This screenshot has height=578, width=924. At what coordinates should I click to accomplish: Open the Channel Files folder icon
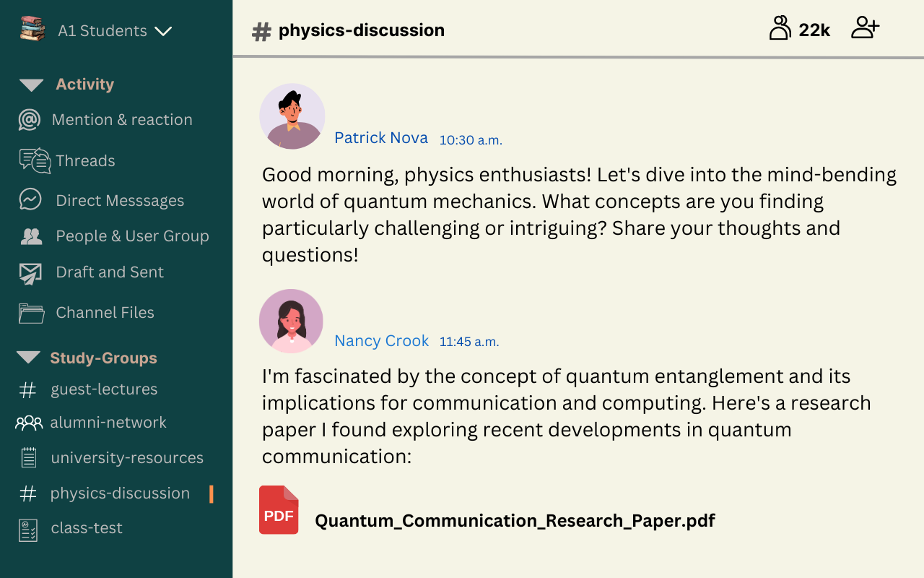(x=31, y=313)
